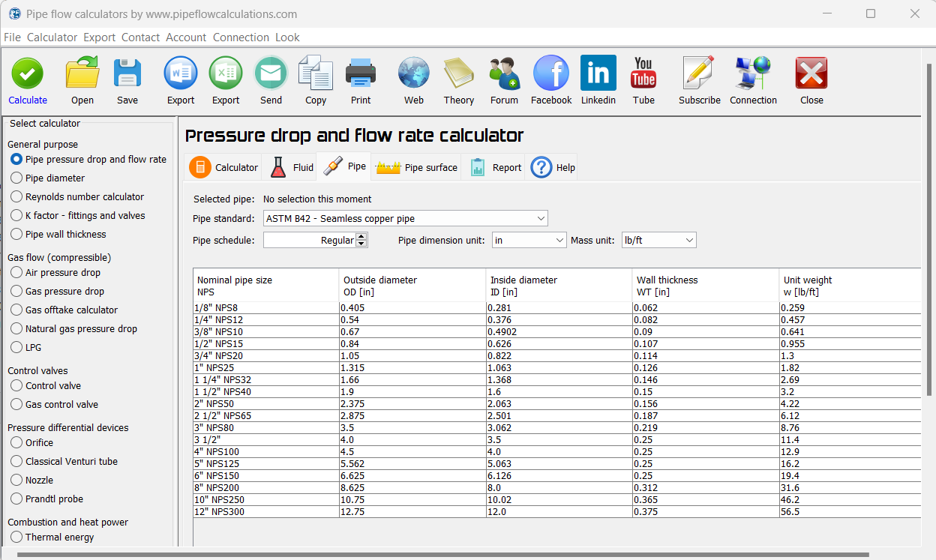Screen dimensions: 936x560
Task: Subscribe to updates
Action: (x=699, y=80)
